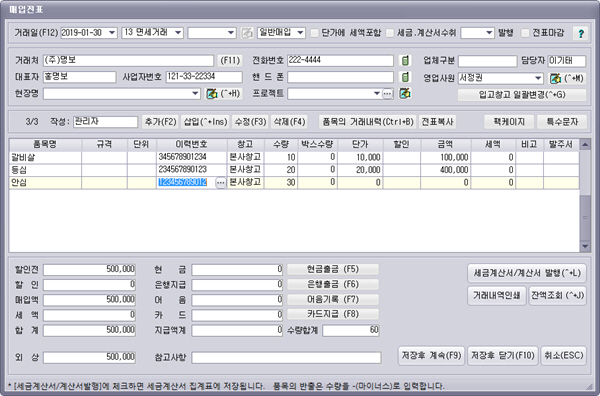Select the 등심 row cell
600x396 pixels.
(45, 170)
